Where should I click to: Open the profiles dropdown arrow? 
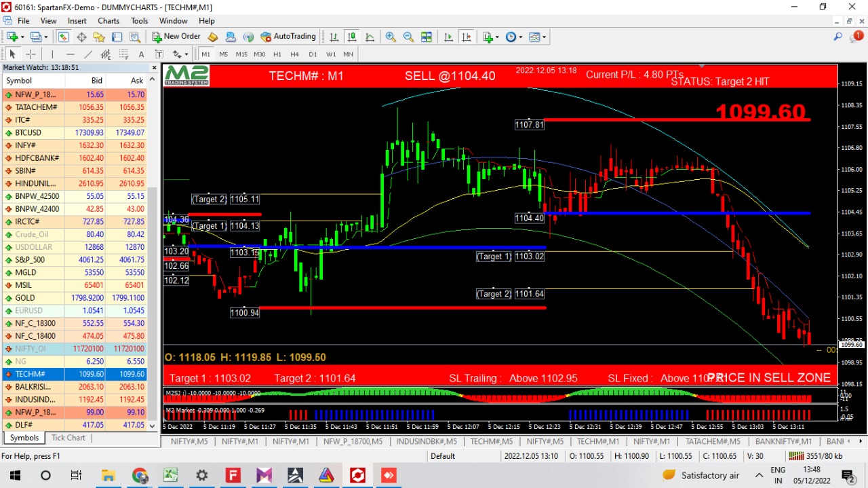(45, 37)
